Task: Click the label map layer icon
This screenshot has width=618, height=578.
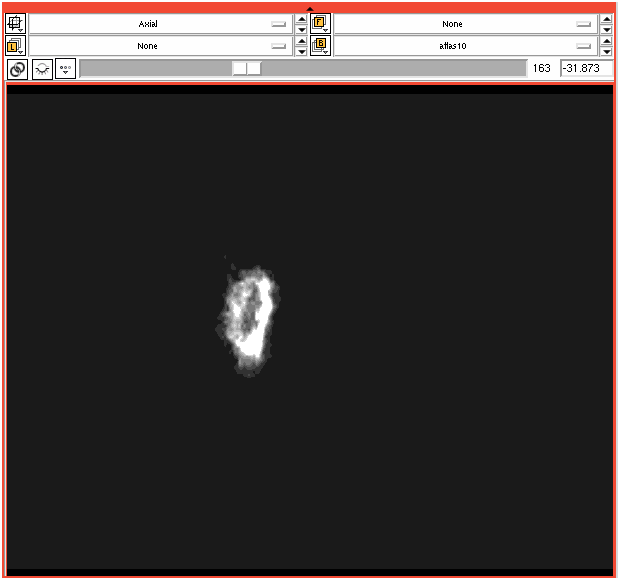Action: pos(16,46)
